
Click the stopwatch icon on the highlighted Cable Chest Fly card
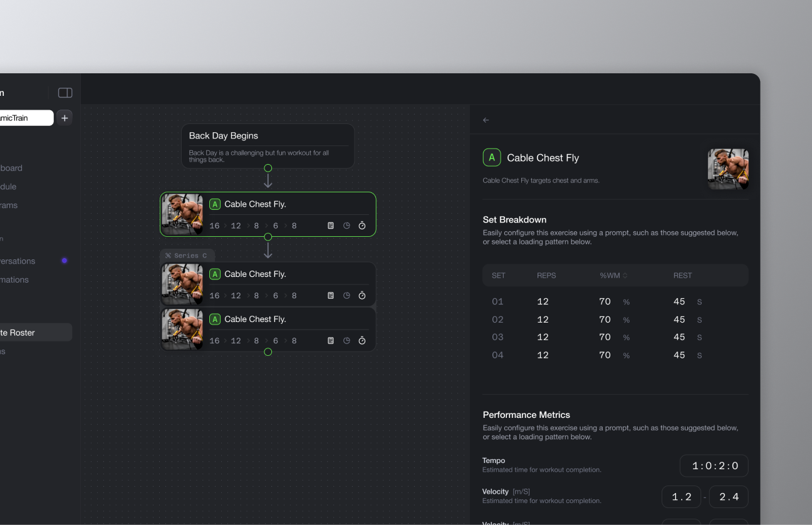point(362,226)
